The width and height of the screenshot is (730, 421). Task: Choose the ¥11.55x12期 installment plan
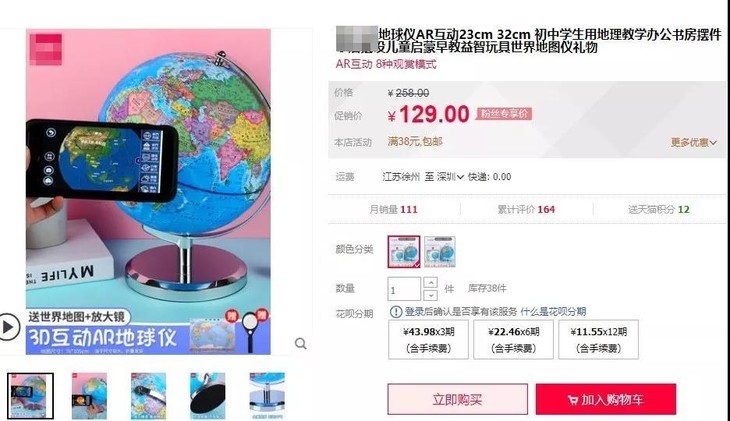coord(598,340)
